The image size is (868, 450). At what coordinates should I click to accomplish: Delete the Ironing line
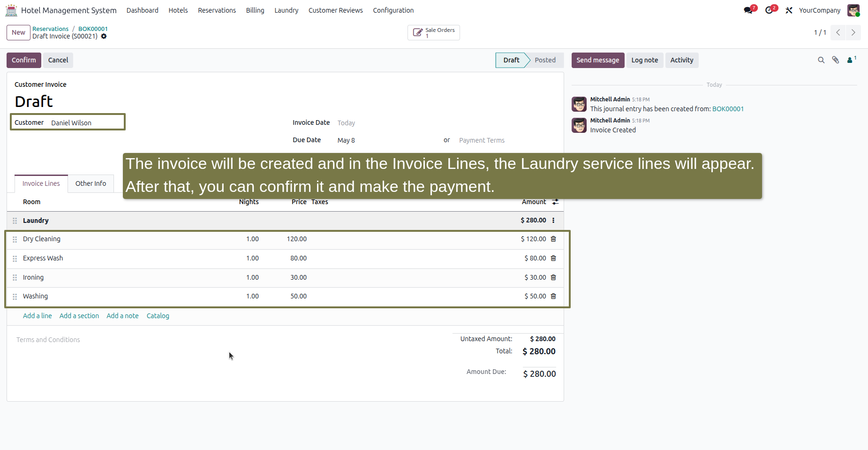pyautogui.click(x=553, y=277)
